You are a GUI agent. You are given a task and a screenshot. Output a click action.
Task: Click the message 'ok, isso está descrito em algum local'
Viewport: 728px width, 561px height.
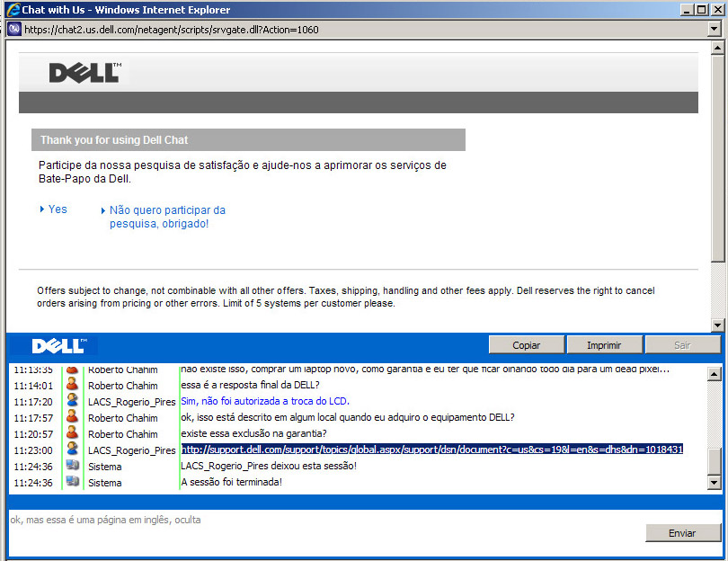click(x=348, y=417)
